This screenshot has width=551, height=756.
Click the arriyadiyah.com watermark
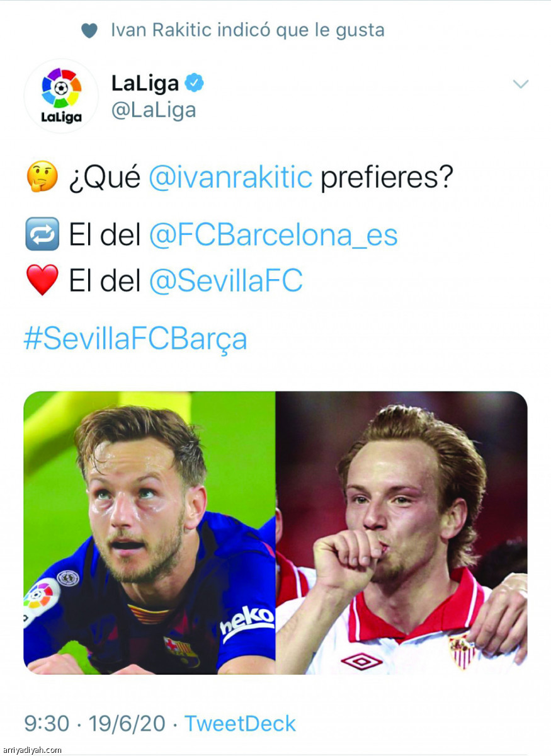tap(32, 750)
